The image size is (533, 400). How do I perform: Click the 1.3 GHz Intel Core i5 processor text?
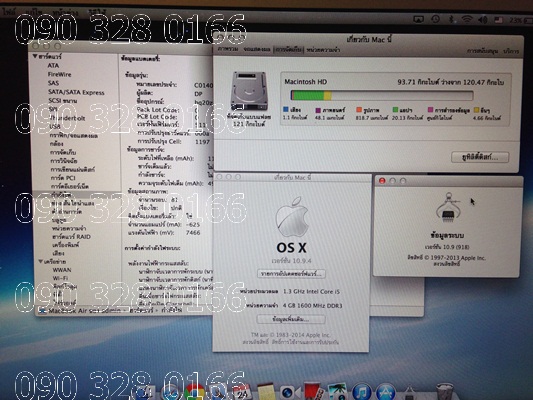[311, 292]
